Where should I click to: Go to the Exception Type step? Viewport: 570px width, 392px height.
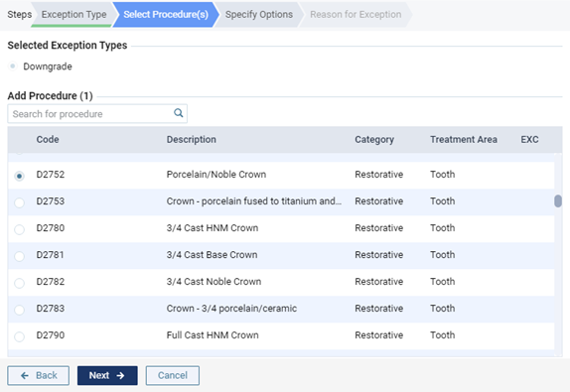tap(73, 15)
